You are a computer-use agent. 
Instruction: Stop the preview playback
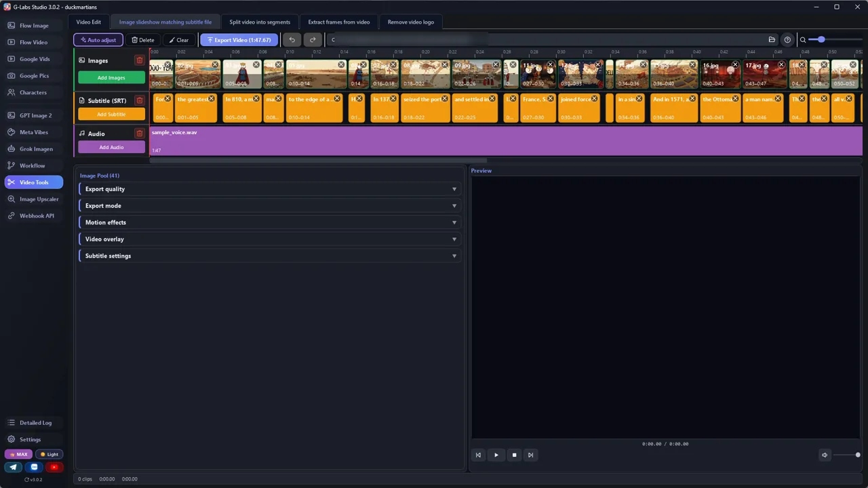514,455
